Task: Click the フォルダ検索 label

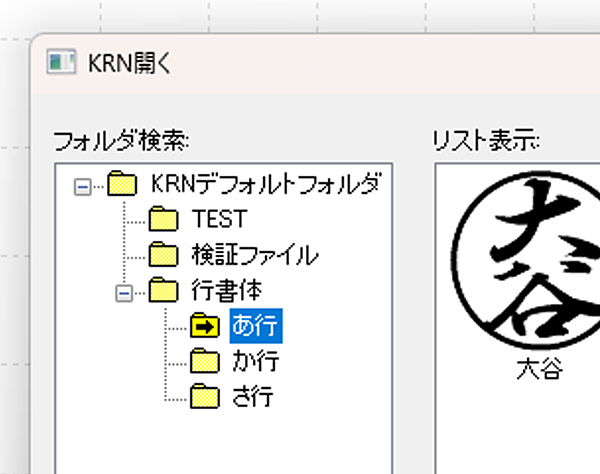Action: 121,142
